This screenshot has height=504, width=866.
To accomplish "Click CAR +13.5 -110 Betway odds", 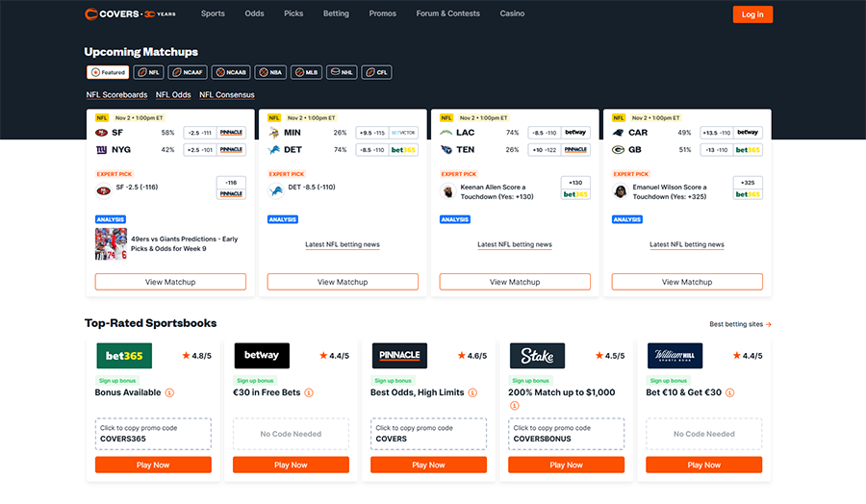I will click(x=732, y=133).
